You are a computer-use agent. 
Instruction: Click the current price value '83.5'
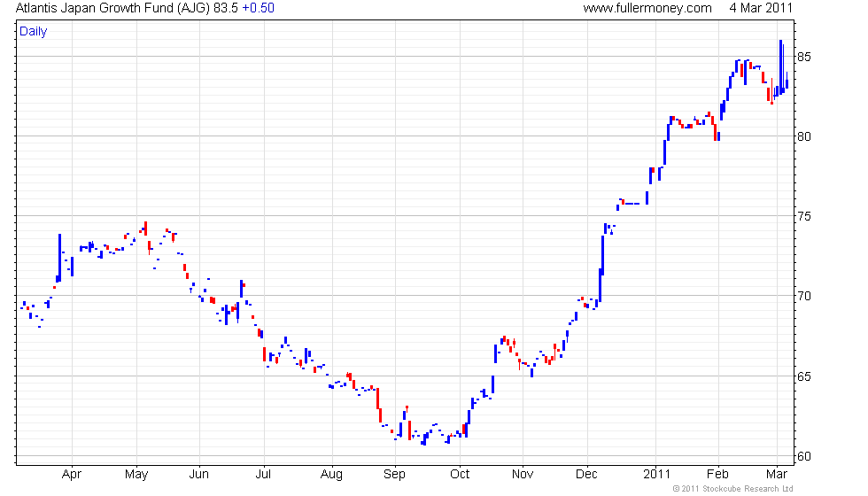(x=226, y=8)
